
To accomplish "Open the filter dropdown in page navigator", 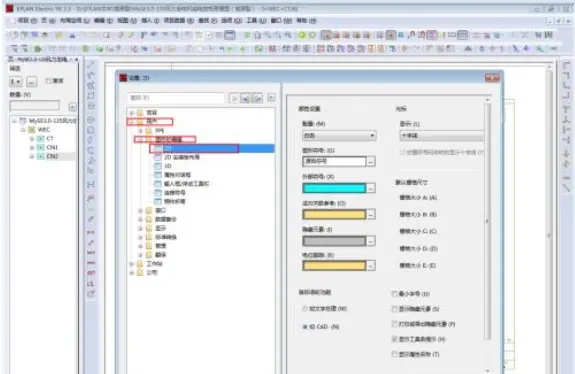I will click(x=16, y=81).
